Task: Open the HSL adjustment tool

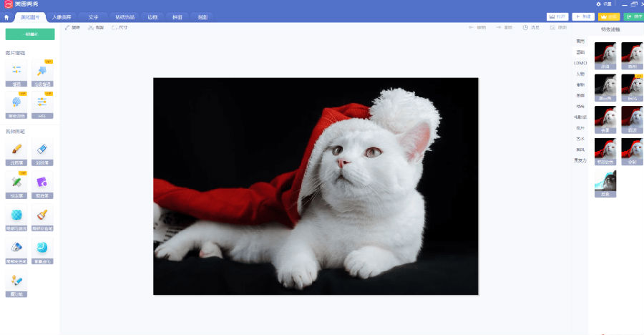Action: tap(42, 105)
